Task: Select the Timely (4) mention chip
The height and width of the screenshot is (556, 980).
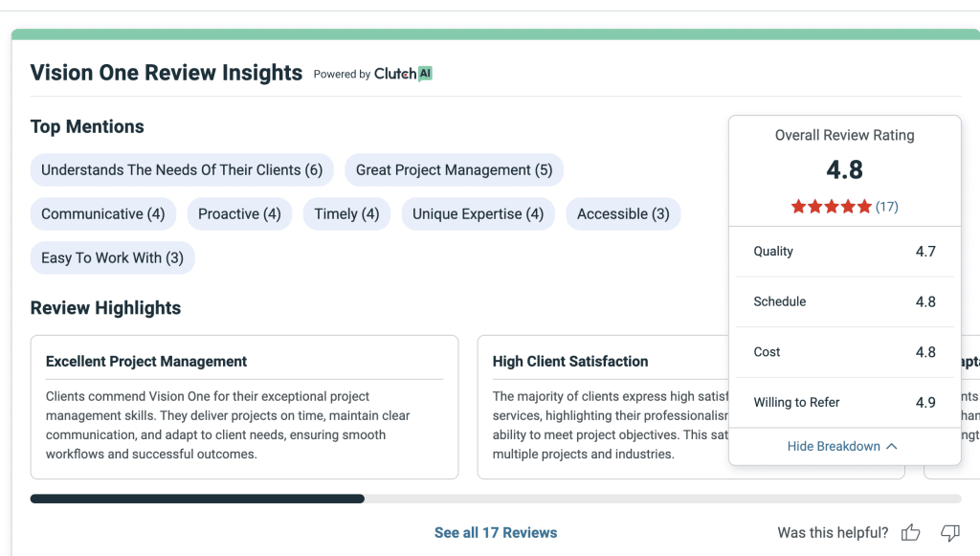Action: (346, 213)
